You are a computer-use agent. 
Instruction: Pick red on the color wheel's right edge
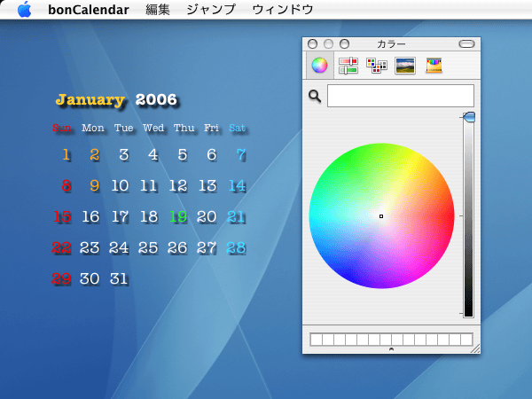[451, 216]
